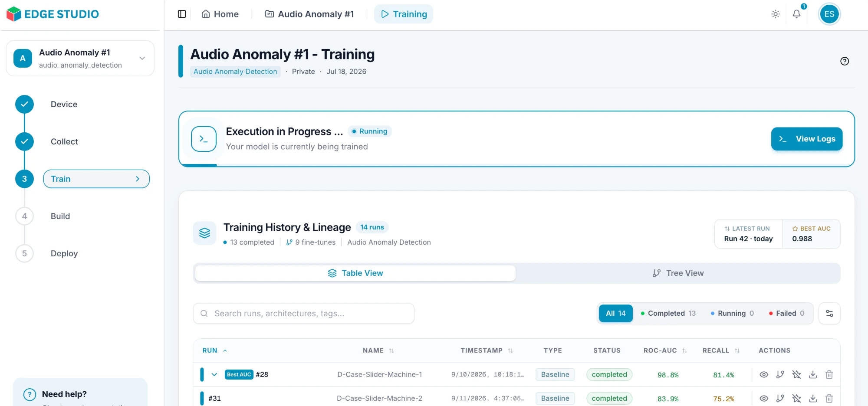The image size is (868, 406).
Task: Switch to Tree View tab
Action: [x=678, y=273]
